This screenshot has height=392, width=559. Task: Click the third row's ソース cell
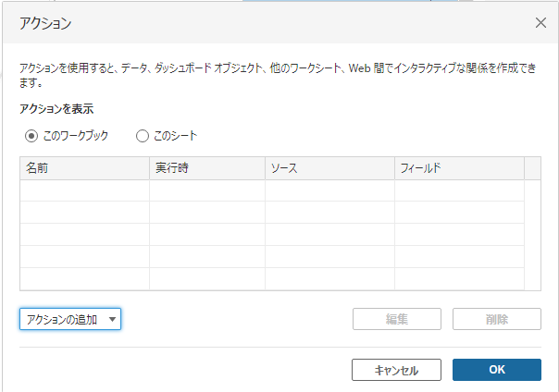[x=329, y=235]
